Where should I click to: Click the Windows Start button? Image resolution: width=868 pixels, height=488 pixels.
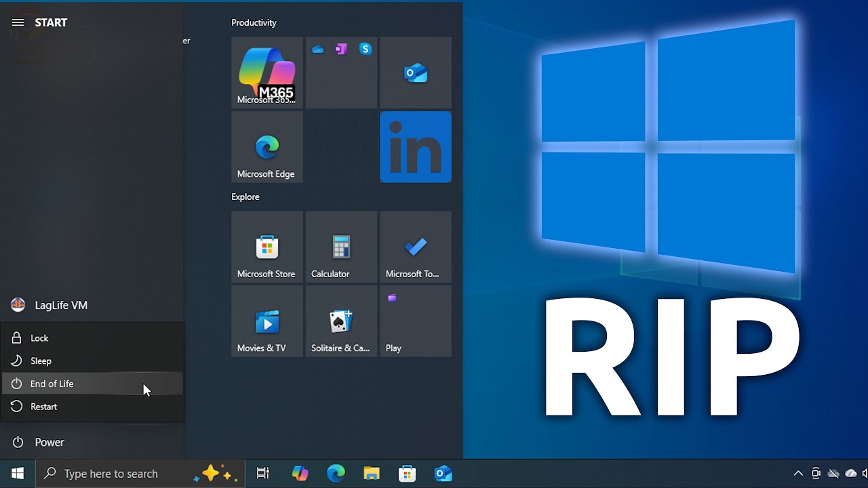tap(18, 473)
